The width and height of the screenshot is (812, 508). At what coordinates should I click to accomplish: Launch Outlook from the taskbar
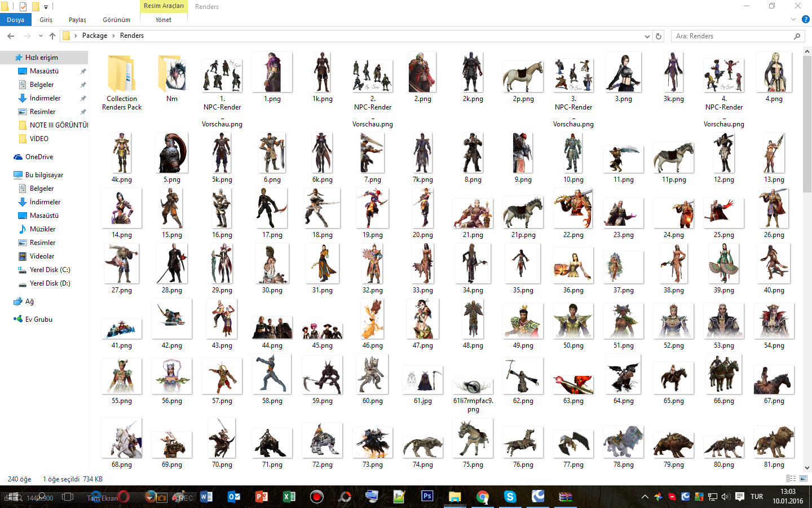[x=233, y=497]
